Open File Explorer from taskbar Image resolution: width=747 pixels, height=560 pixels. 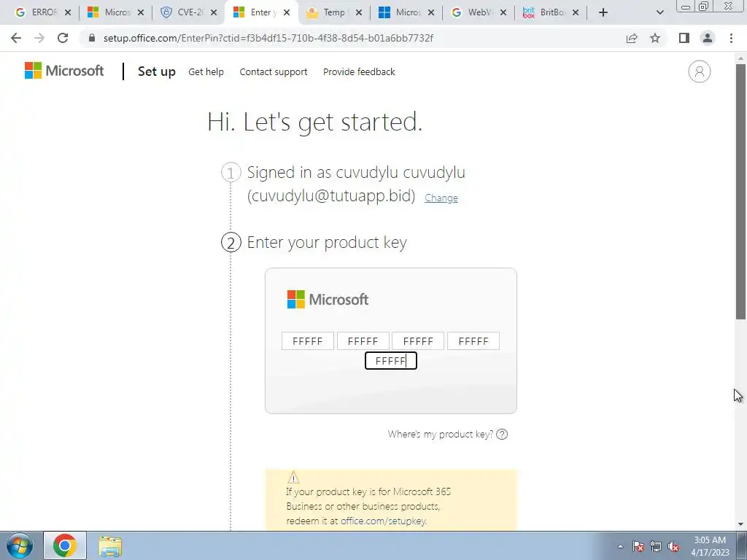pos(110,546)
